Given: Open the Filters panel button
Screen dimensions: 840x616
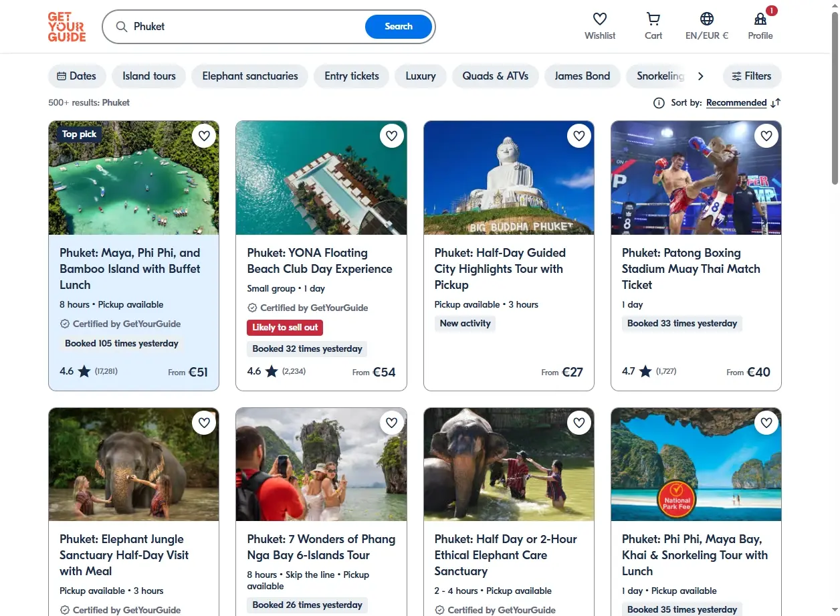Looking at the screenshot, I should 752,76.
